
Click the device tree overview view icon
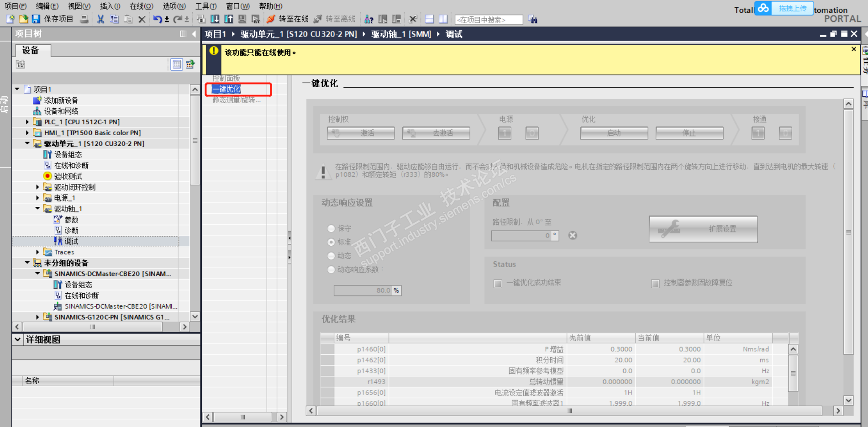(177, 64)
